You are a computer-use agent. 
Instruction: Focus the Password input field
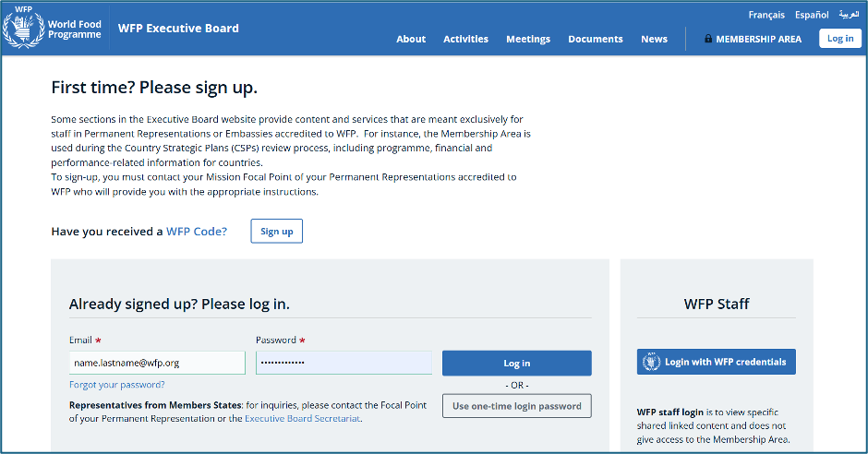pos(344,363)
